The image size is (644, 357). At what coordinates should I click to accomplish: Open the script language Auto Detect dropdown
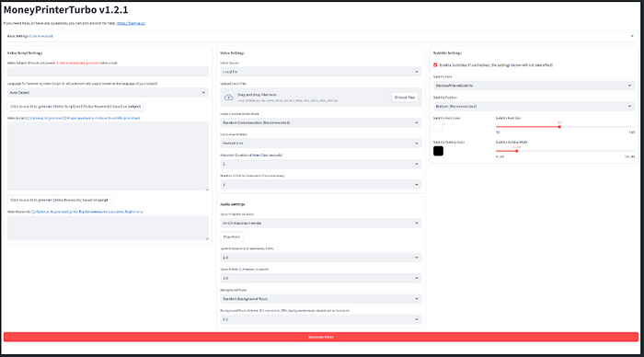(108, 92)
